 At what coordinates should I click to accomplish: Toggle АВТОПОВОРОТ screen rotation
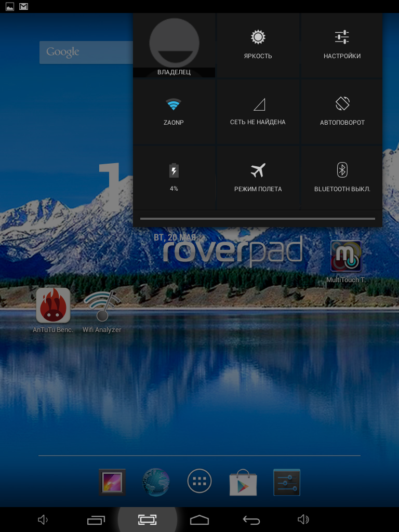[342, 112]
